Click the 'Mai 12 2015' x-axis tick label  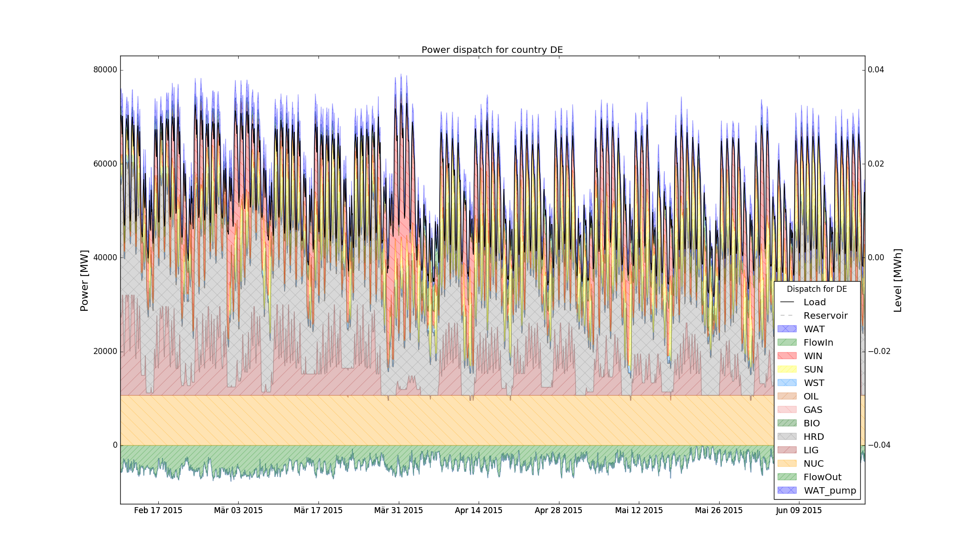pos(639,510)
